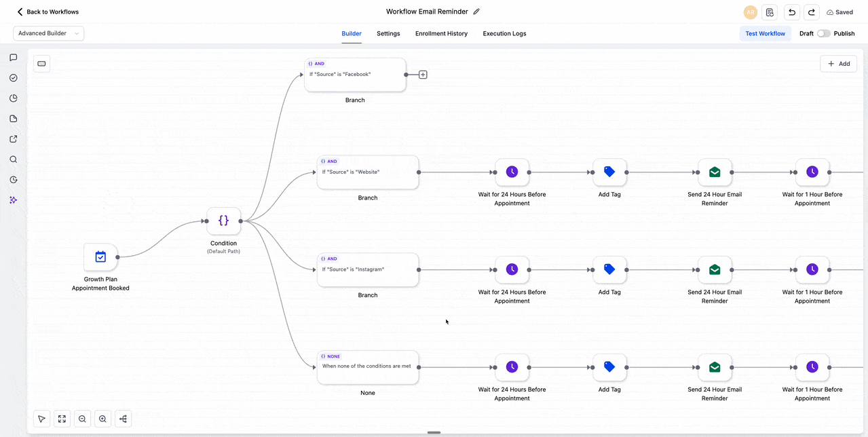Click the redo arrow icon

coord(811,12)
